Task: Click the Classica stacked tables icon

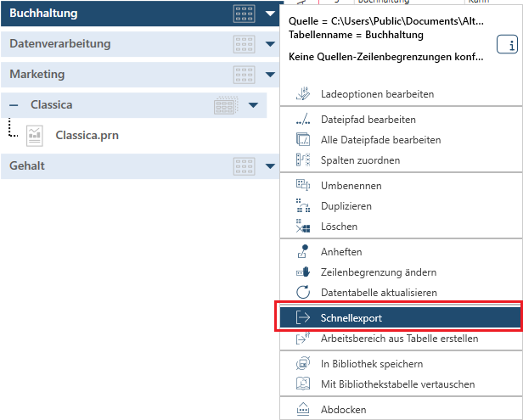Action: (x=225, y=105)
